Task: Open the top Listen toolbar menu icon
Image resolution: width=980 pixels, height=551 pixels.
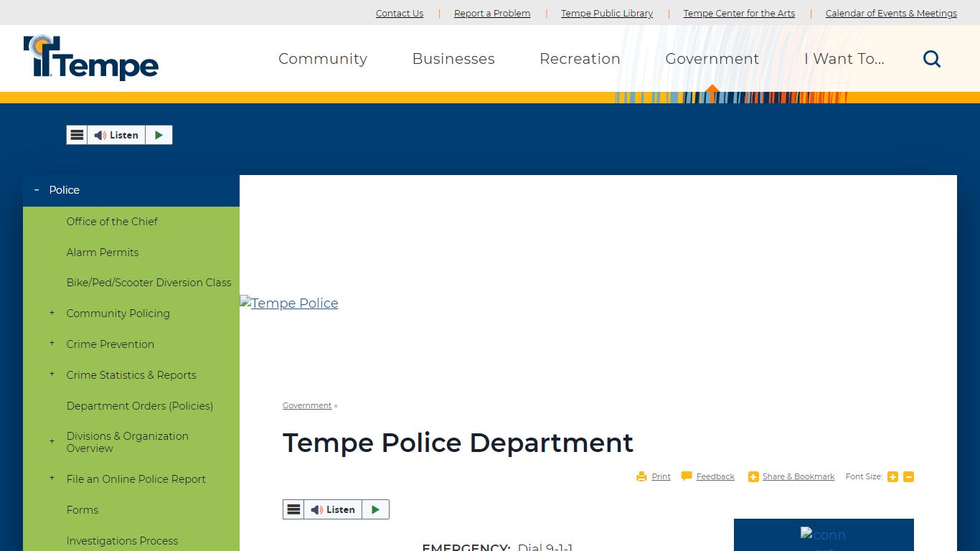Action: [77, 135]
